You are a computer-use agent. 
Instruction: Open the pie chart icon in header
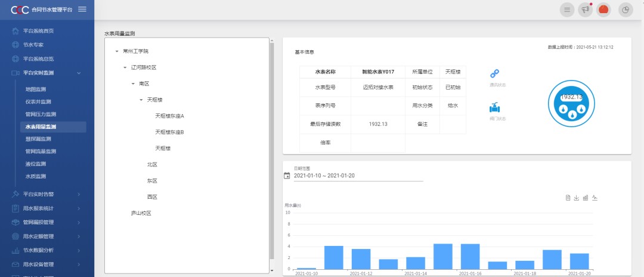coord(626,10)
